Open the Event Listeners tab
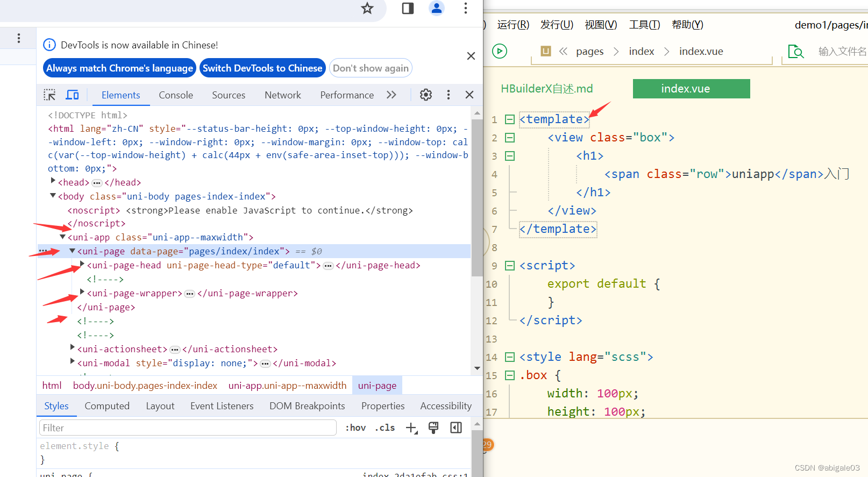868x477 pixels. (222, 406)
